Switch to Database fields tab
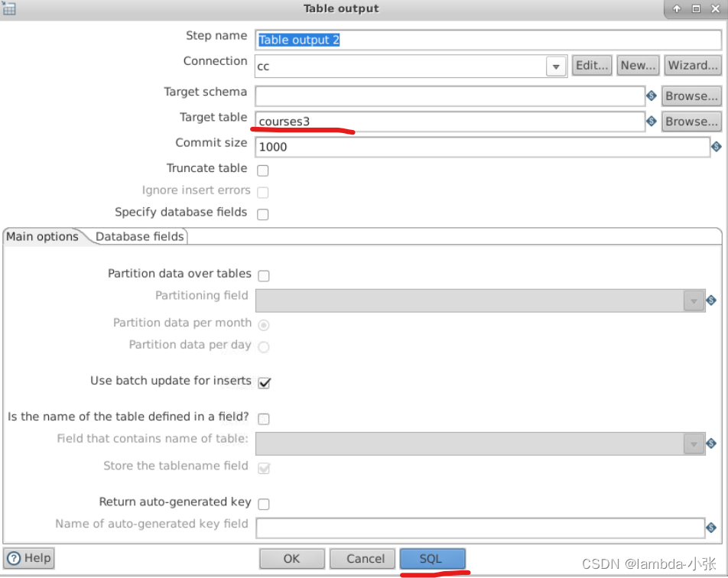This screenshot has width=728, height=578. 140,236
